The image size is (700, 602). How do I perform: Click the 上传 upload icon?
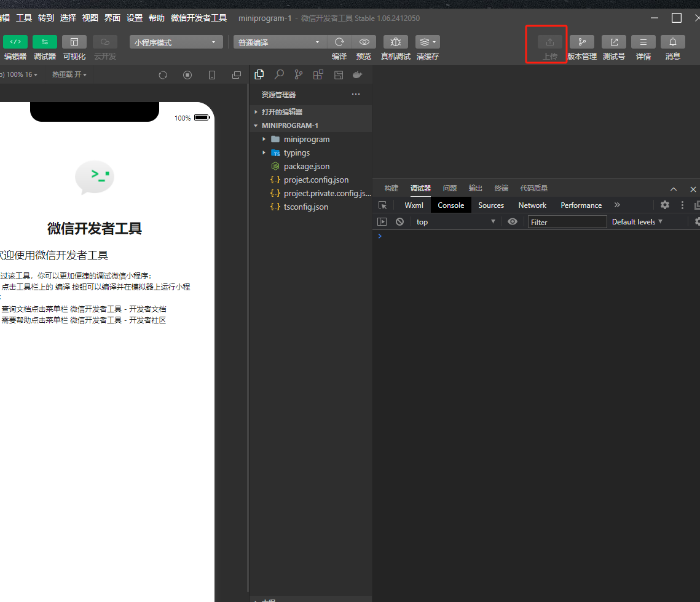click(x=549, y=42)
